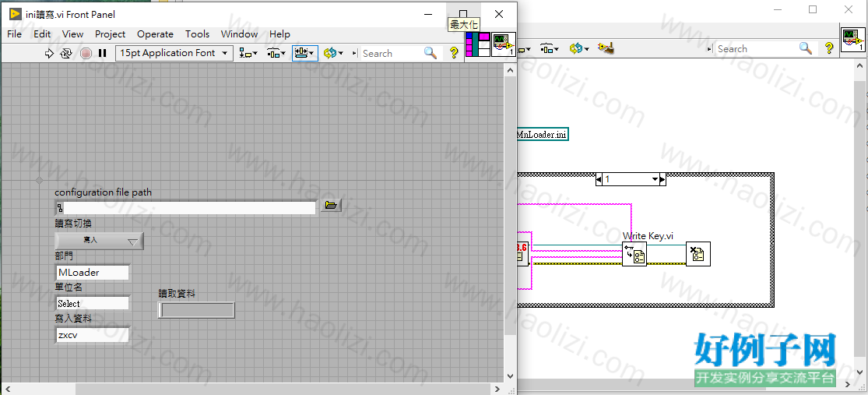868x395 pixels.
Task: Select the MnLoader.ini path constant
Action: [x=542, y=135]
